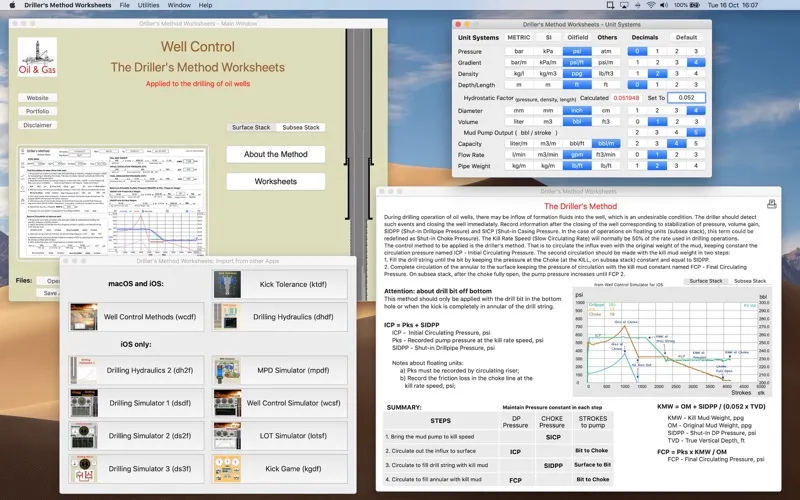Select ppg as the Density unit

click(x=577, y=73)
